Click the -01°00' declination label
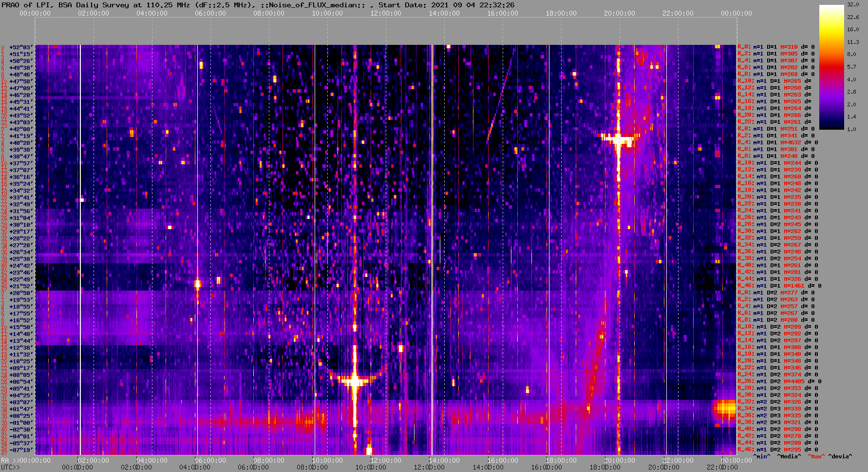868x472 pixels. pyautogui.click(x=21, y=422)
